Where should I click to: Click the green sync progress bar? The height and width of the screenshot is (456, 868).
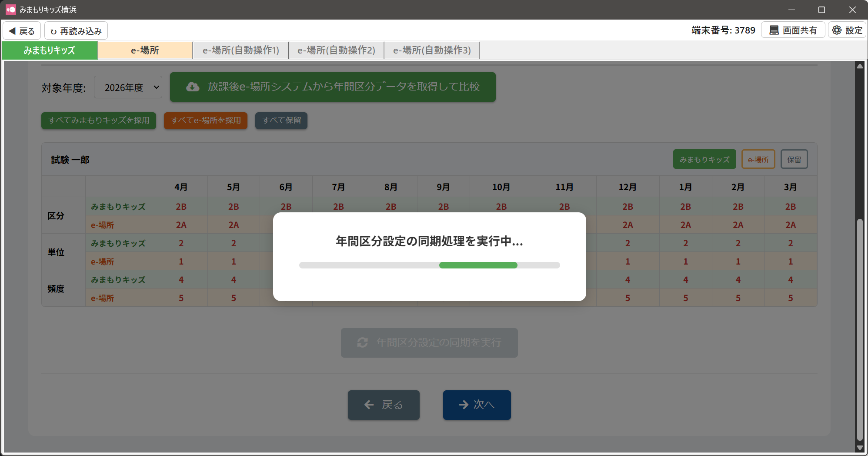click(478, 265)
